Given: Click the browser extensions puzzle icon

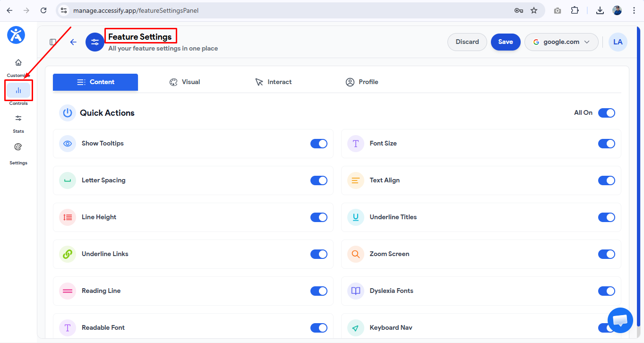Looking at the screenshot, I should pos(575,9).
